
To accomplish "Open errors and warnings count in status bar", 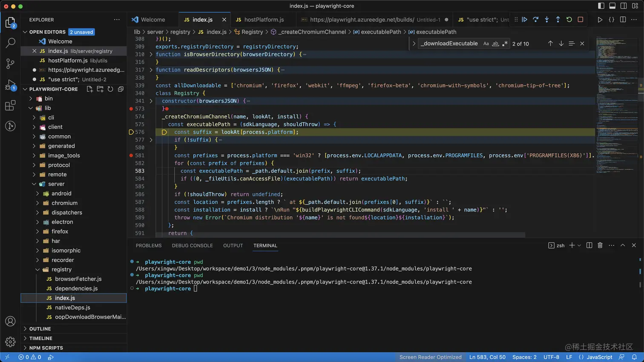I will 30,357.
